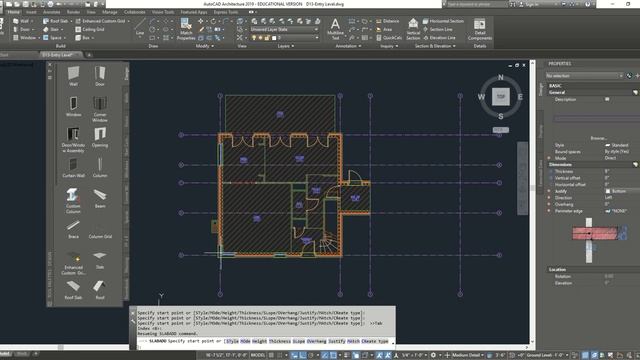Viewport: 640px width, 360px height.
Task: Open the Medium Detail display dropdown
Action: (467, 355)
